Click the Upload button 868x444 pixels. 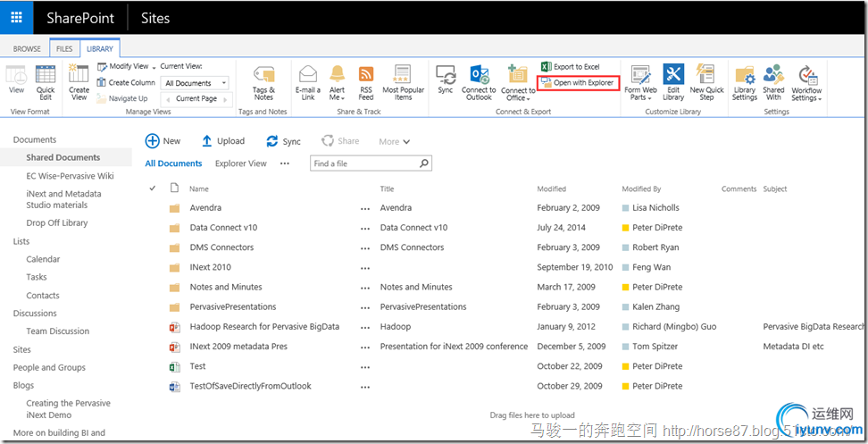[x=223, y=141]
